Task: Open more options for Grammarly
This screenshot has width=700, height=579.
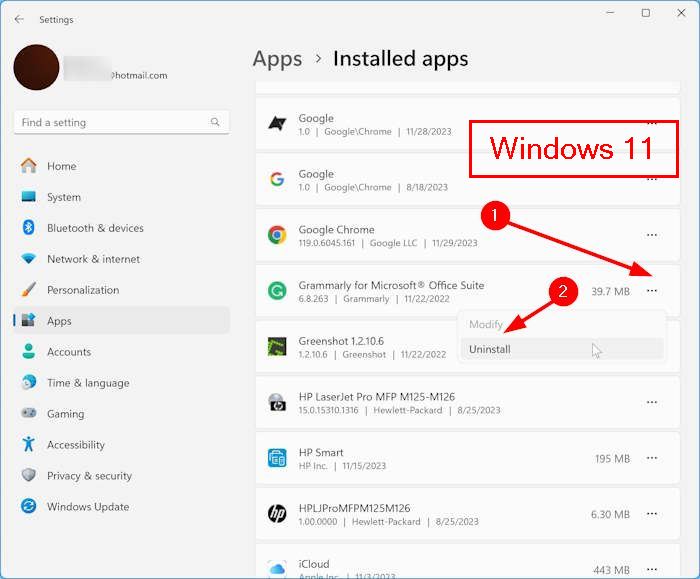Action: point(651,291)
